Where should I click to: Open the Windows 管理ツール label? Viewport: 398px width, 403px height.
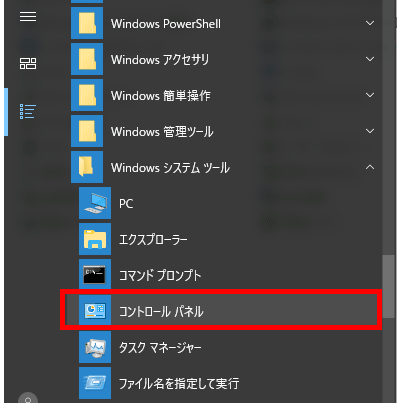tap(162, 132)
